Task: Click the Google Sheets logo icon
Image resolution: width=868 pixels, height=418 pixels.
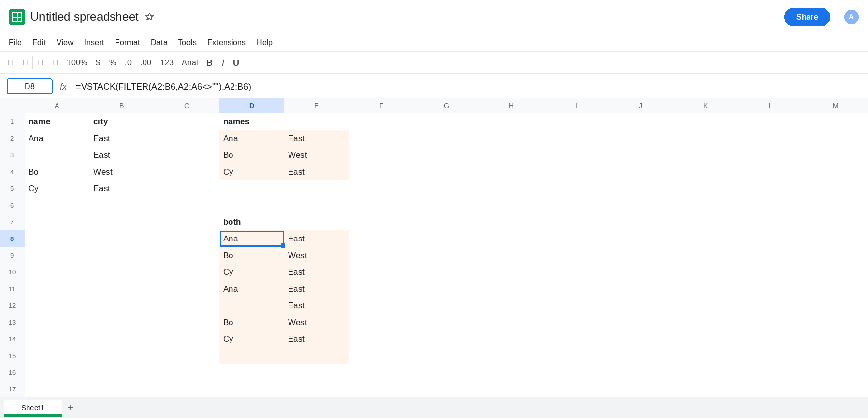Action: coord(17,17)
